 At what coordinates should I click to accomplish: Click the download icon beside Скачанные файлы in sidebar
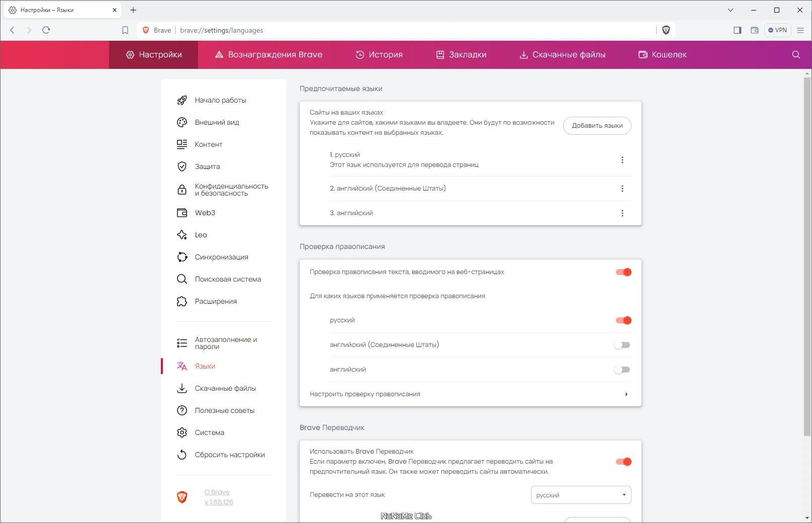[x=182, y=388]
